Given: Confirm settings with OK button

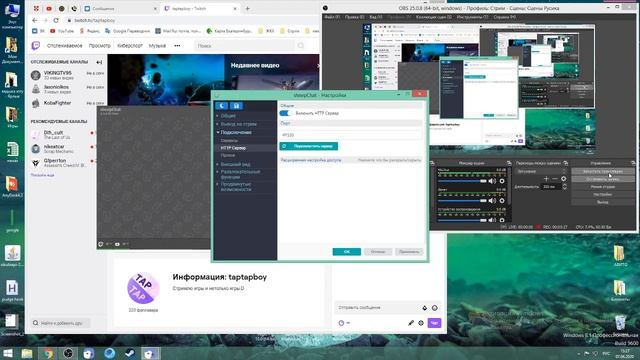Looking at the screenshot, I should [x=347, y=252].
